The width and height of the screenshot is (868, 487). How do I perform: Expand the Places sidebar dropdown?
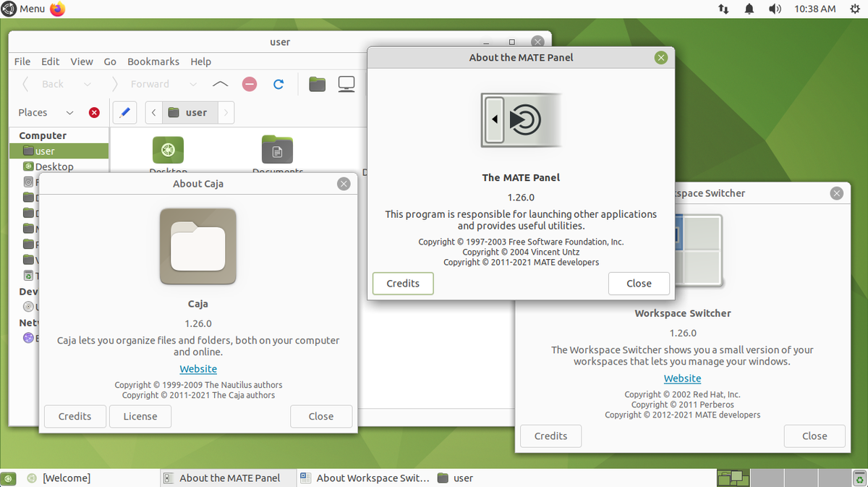[x=69, y=112]
